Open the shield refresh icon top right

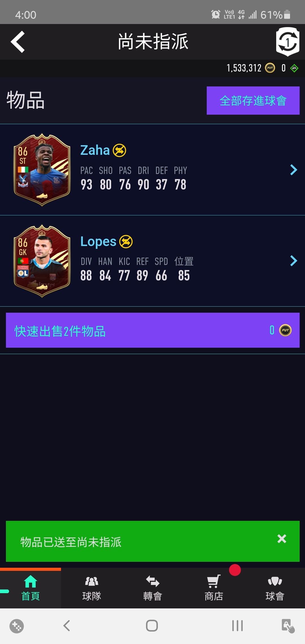(287, 42)
